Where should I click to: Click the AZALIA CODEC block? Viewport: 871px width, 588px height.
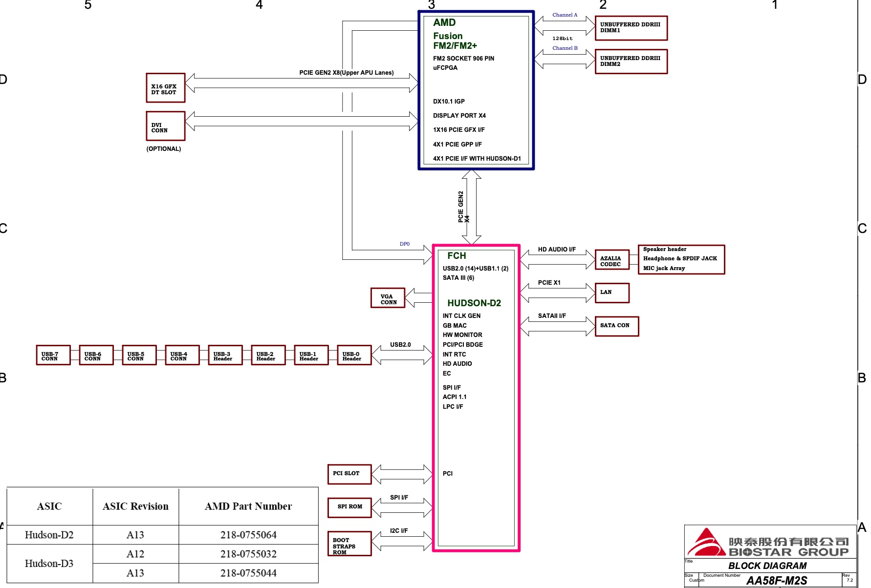point(611,260)
